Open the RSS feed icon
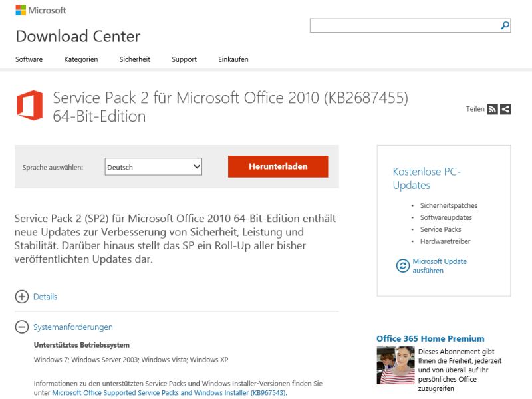The height and width of the screenshot is (399, 532). click(x=492, y=109)
